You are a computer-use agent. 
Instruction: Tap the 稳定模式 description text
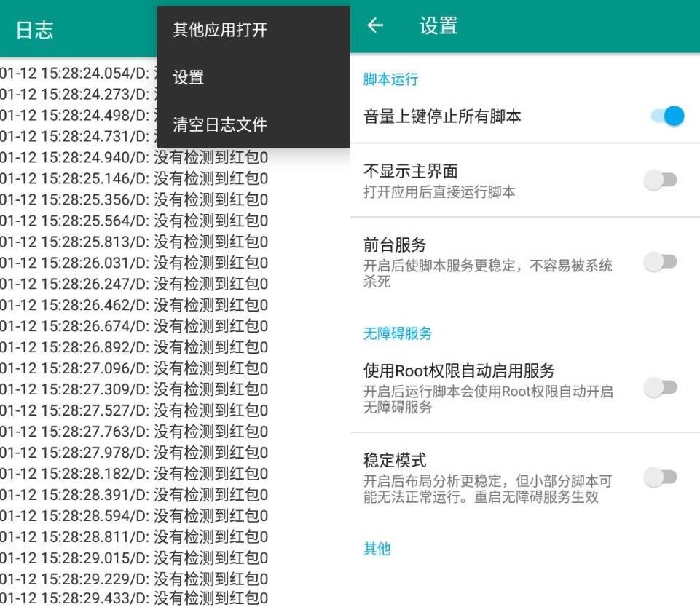coord(487,490)
